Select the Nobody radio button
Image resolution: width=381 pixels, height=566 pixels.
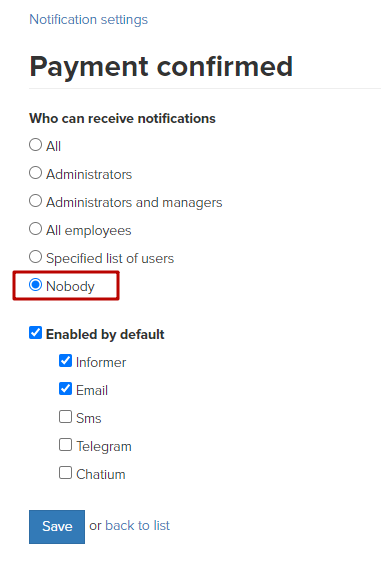point(35,285)
